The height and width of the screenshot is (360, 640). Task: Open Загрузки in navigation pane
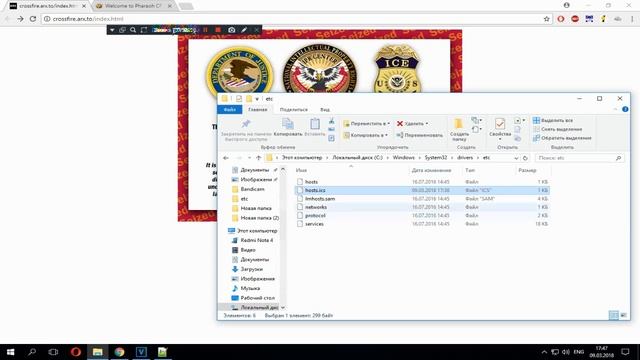click(x=251, y=269)
